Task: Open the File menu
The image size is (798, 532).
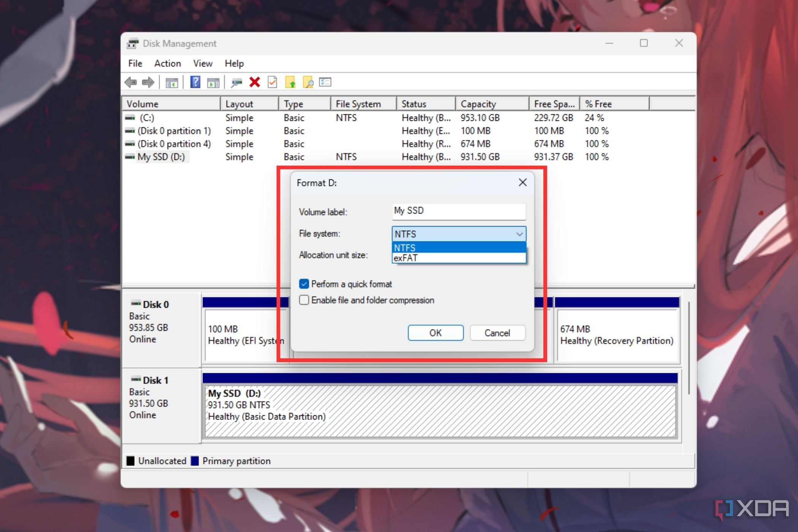Action: [x=135, y=63]
